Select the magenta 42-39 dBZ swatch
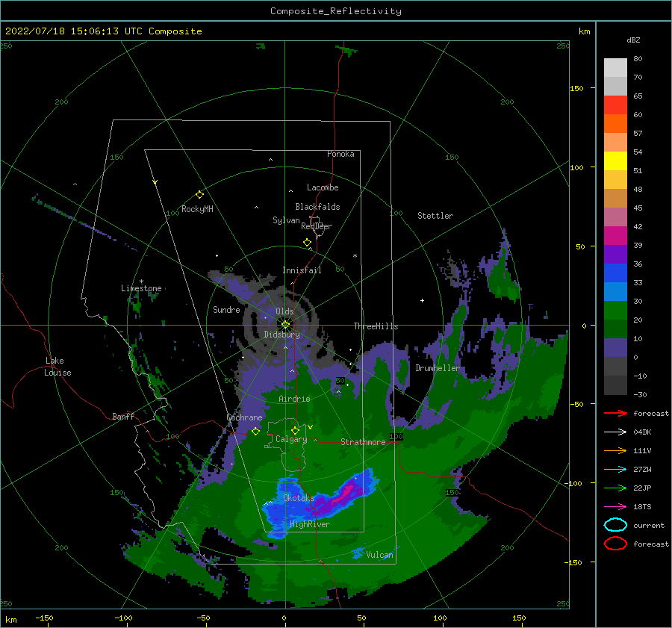Image resolution: width=672 pixels, height=628 pixels. pyautogui.click(x=615, y=235)
